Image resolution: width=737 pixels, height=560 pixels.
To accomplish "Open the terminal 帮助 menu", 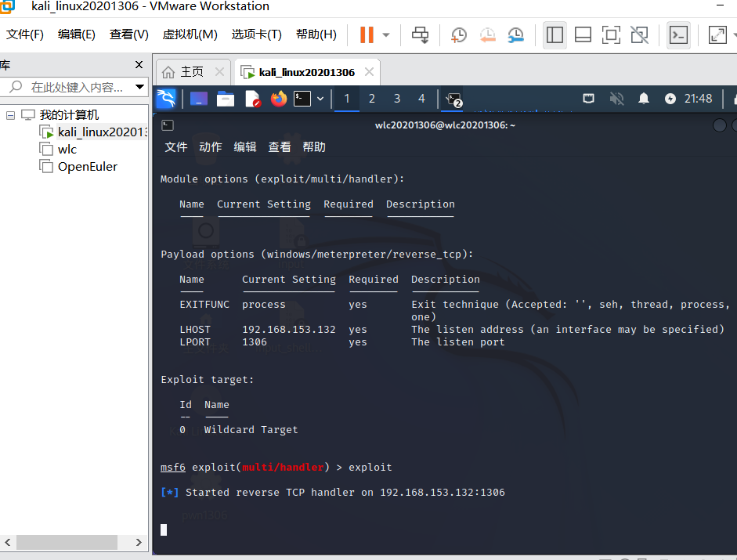I will click(x=314, y=147).
